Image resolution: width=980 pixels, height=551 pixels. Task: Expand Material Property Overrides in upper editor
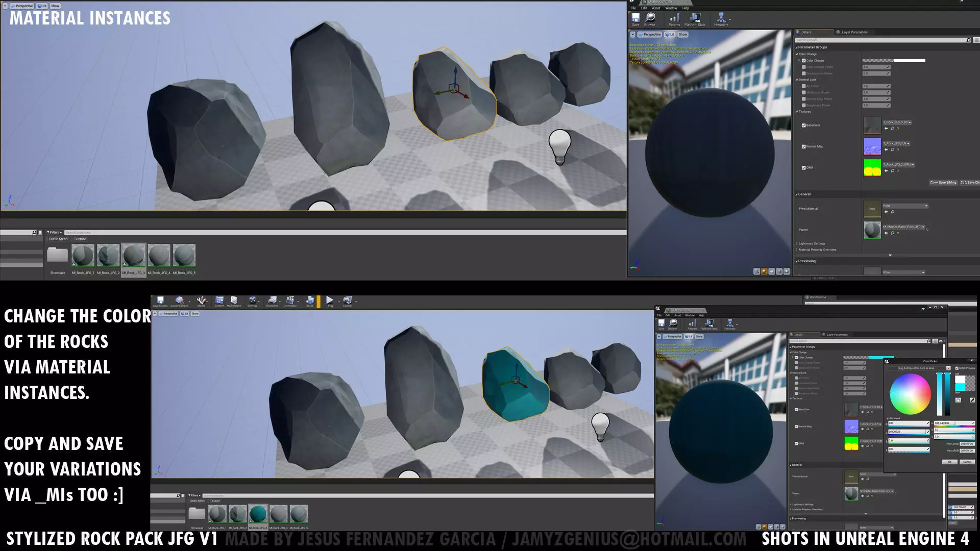tap(797, 249)
